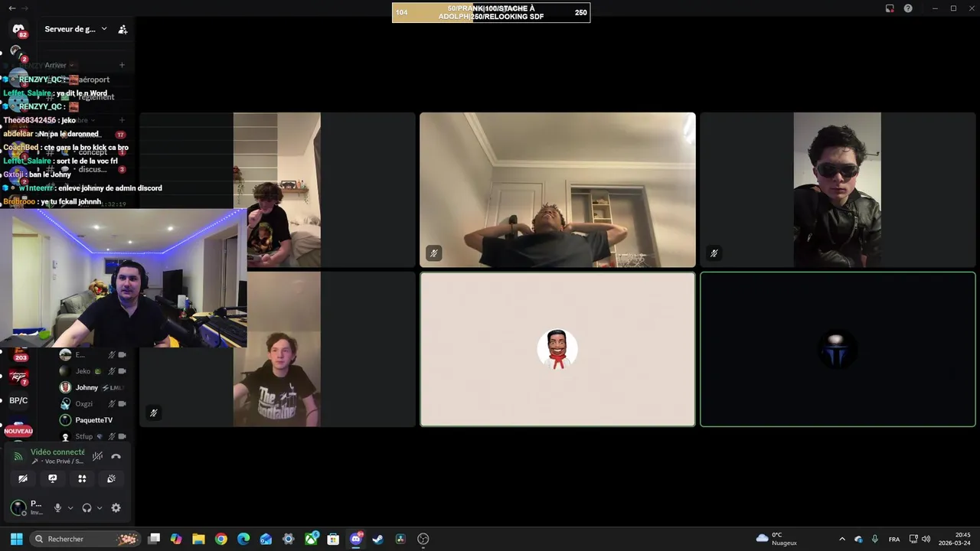Click the Vidéo connectée status text
Image resolution: width=980 pixels, height=551 pixels.
click(x=57, y=452)
